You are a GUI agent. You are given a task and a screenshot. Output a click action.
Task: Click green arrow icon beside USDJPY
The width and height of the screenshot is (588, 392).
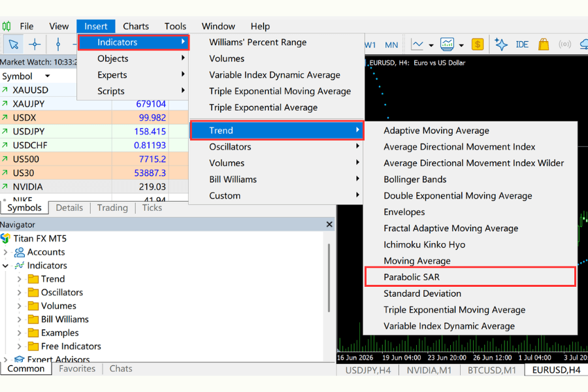click(x=5, y=131)
